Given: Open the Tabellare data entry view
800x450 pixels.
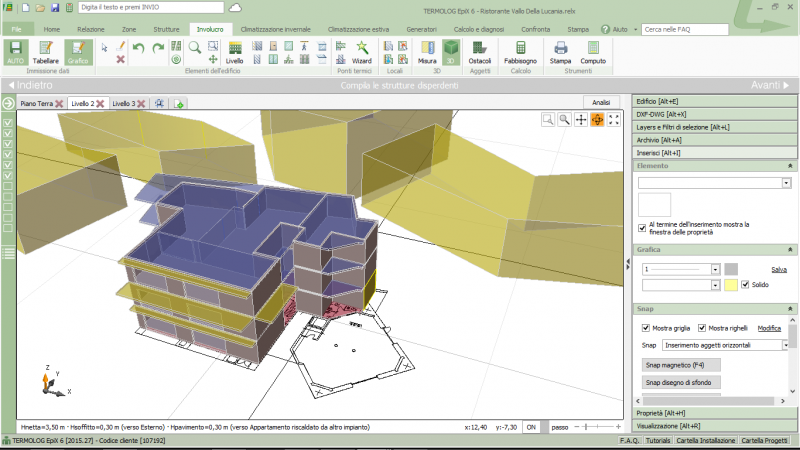Looking at the screenshot, I should click(46, 51).
